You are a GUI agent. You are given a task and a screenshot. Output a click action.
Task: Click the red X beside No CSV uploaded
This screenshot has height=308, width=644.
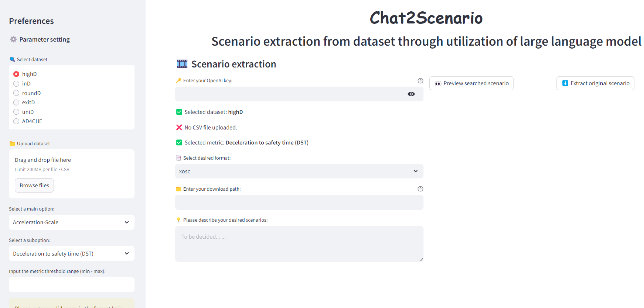179,127
